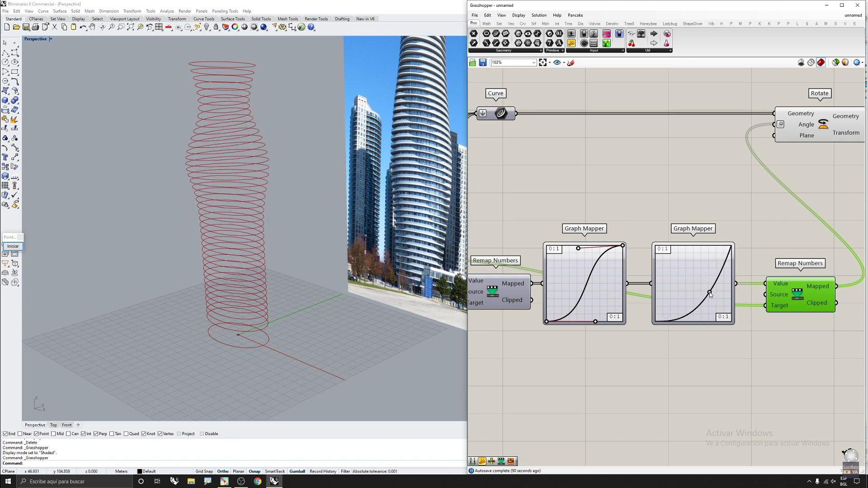The height and width of the screenshot is (488, 868).
Task: Click the four-viewport layout icon
Action: [159, 27]
